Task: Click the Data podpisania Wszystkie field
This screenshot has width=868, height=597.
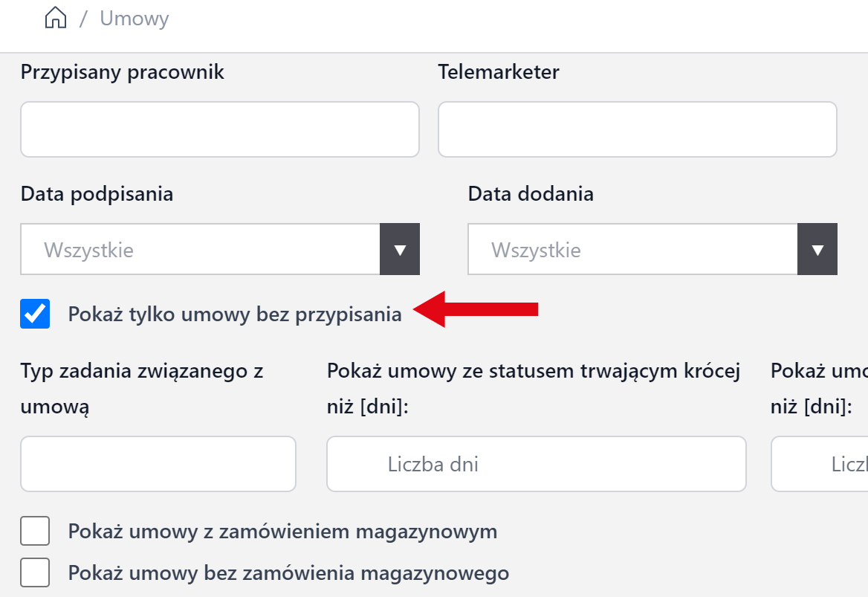Action: tap(200, 250)
